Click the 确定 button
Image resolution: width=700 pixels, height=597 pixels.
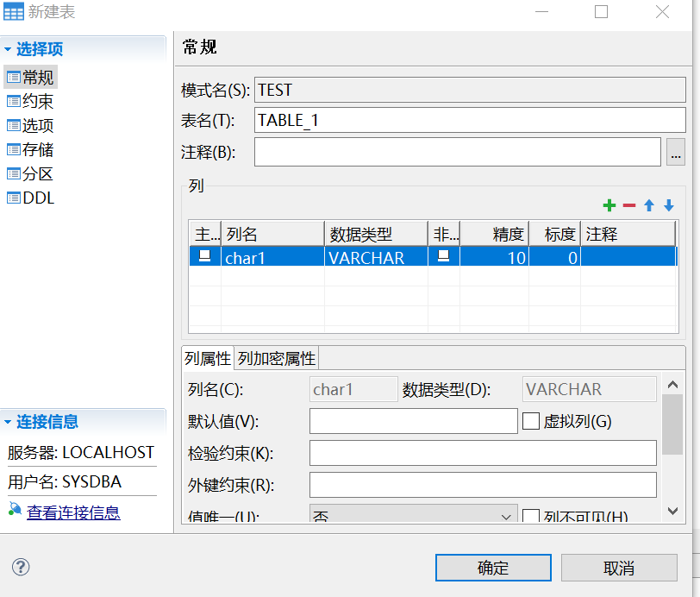493,568
